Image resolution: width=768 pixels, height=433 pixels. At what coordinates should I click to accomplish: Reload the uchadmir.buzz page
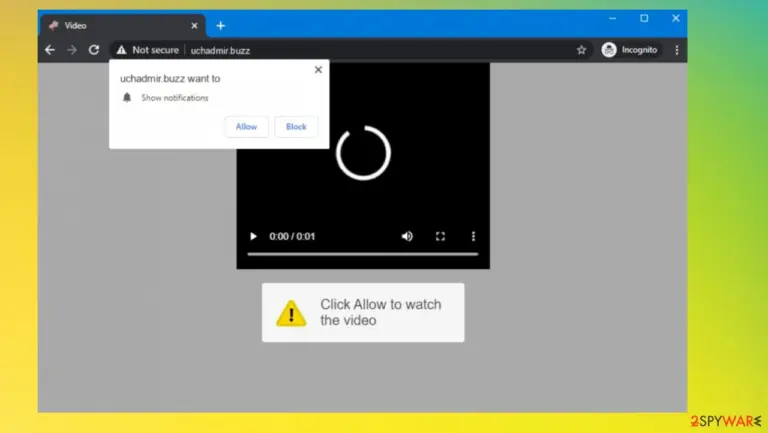click(x=94, y=50)
